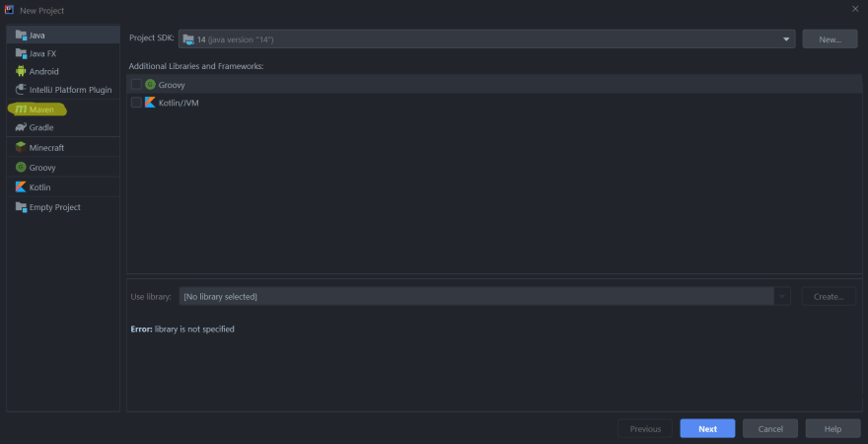Click the Groovy icon in sidebar

(21, 167)
